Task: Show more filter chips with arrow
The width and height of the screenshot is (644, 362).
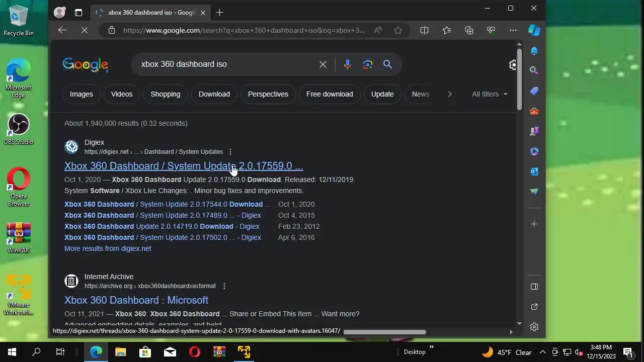Action: [x=450, y=94]
